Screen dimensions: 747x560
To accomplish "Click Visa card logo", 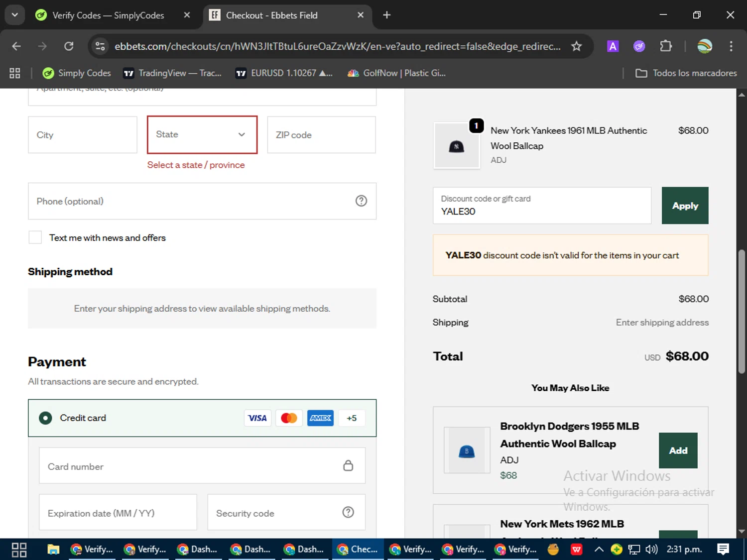I will coord(257,418).
